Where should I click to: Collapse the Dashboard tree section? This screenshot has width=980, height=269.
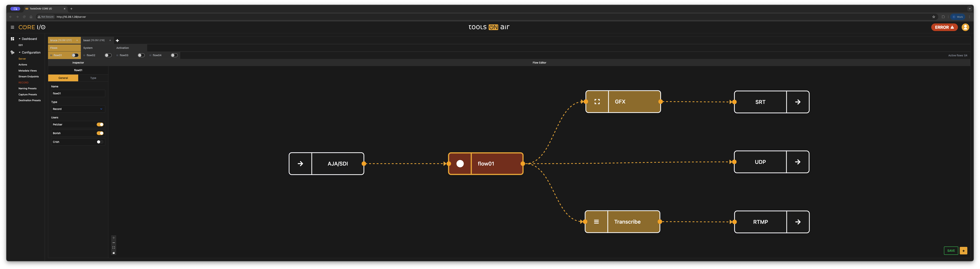pyautogui.click(x=20, y=39)
